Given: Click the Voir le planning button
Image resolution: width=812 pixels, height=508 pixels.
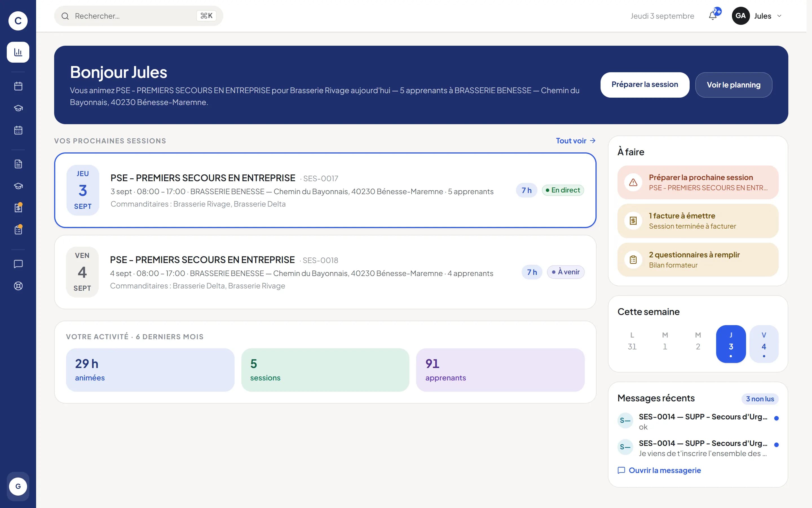Looking at the screenshot, I should 734,85.
